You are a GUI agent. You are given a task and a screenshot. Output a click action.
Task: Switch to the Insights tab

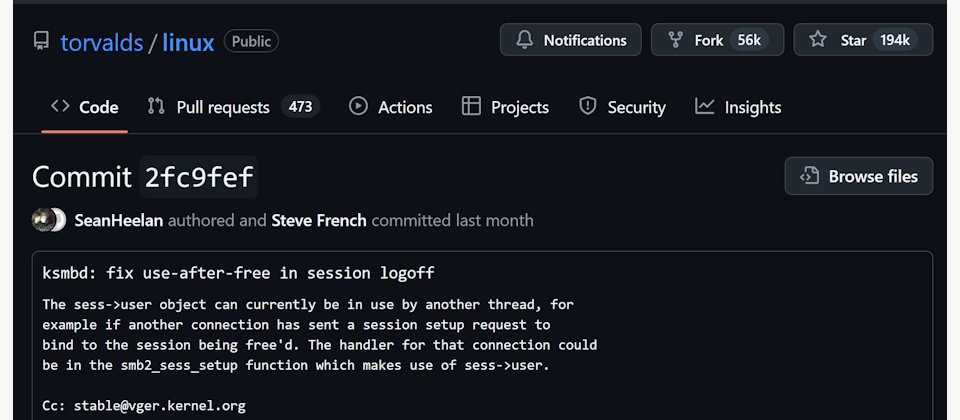(738, 107)
